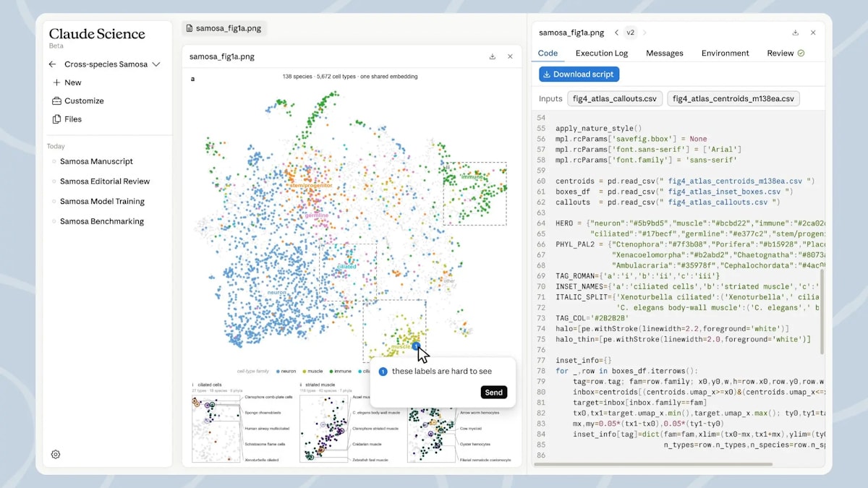Send the comment about hard-to-see labels
868x488 pixels.
493,393
